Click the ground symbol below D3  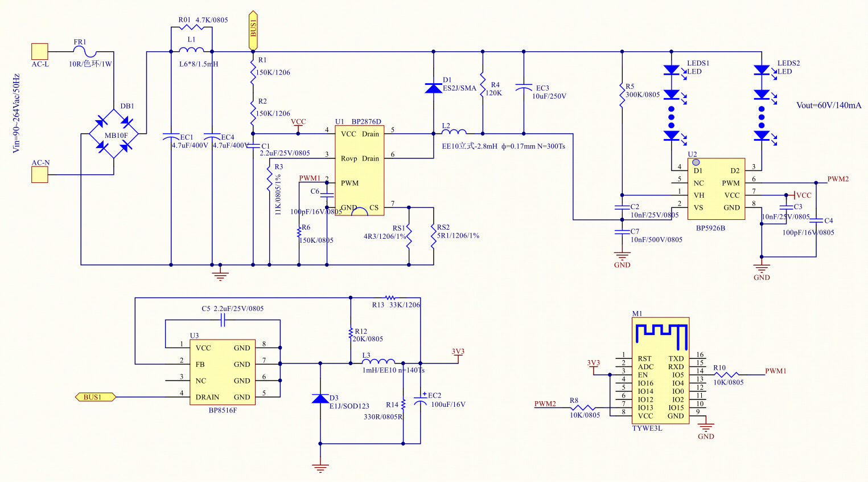point(320,468)
